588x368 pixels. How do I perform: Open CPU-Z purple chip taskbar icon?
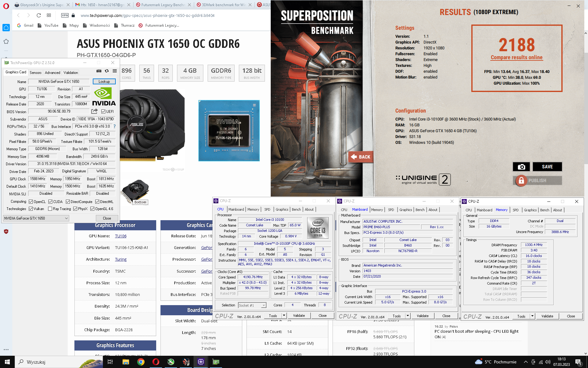pos(201,362)
